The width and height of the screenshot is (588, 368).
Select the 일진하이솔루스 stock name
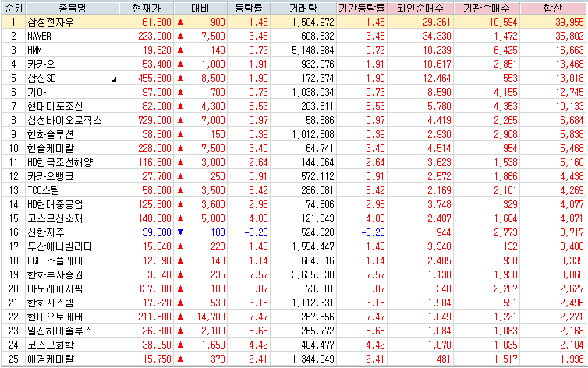[x=60, y=331]
